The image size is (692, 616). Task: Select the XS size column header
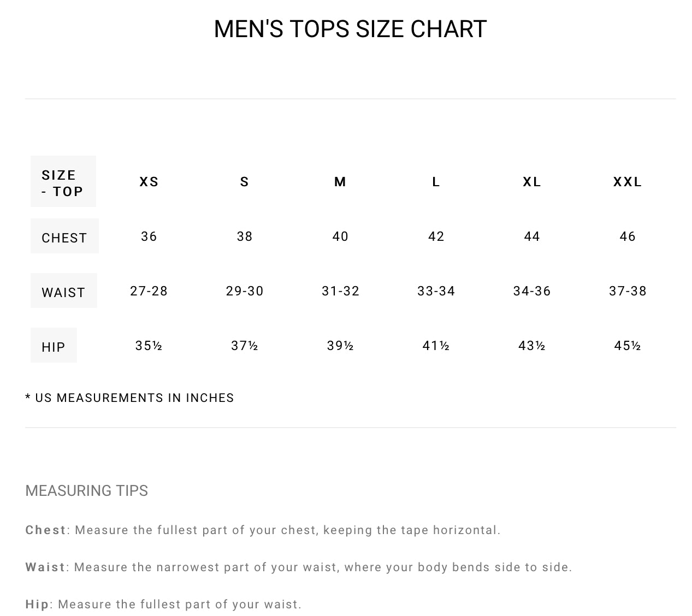click(x=149, y=182)
